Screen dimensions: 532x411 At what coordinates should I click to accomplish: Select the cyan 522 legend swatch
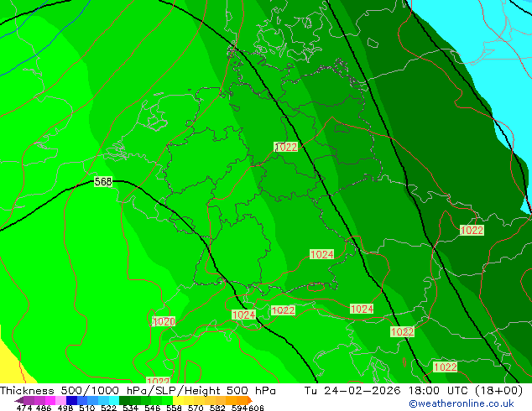click(x=113, y=400)
